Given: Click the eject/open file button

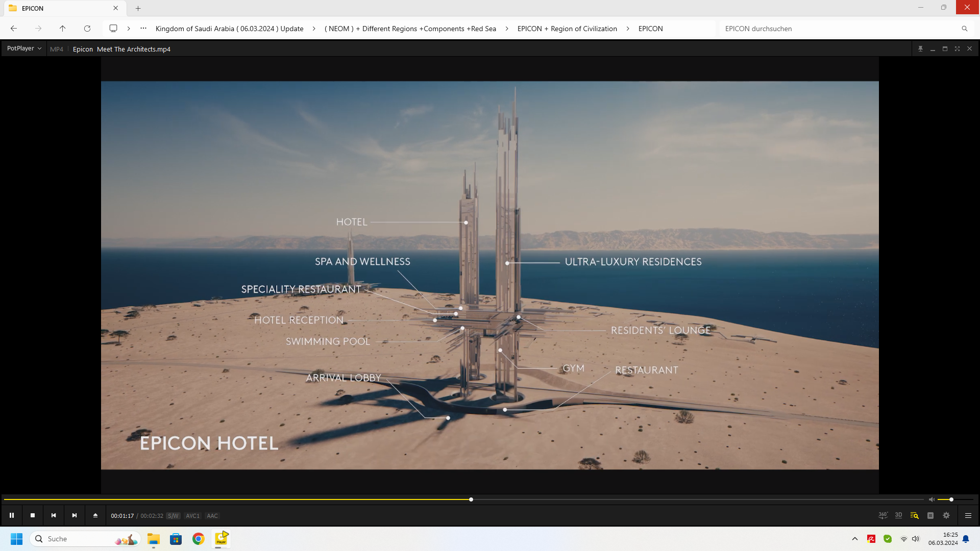Looking at the screenshot, I should 95,515.
